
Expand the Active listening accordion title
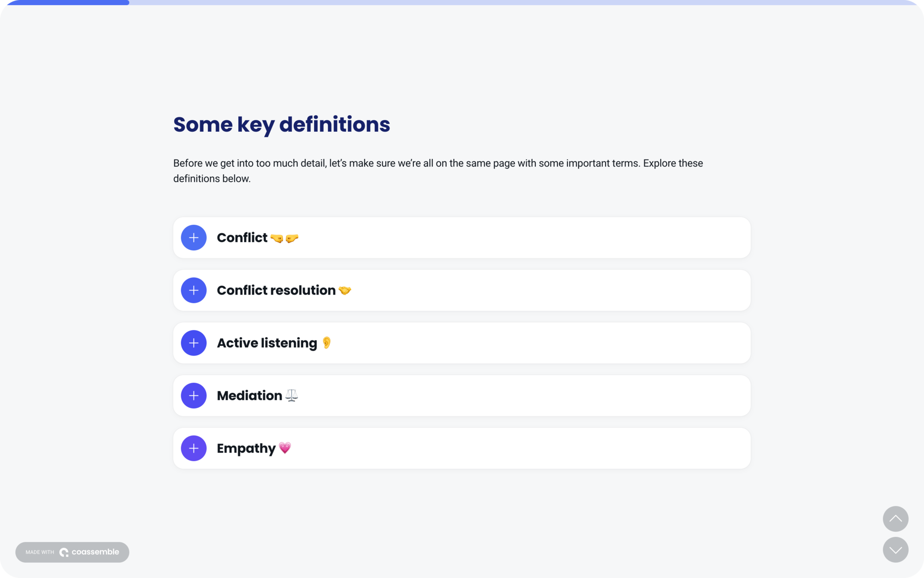pyautogui.click(x=267, y=343)
